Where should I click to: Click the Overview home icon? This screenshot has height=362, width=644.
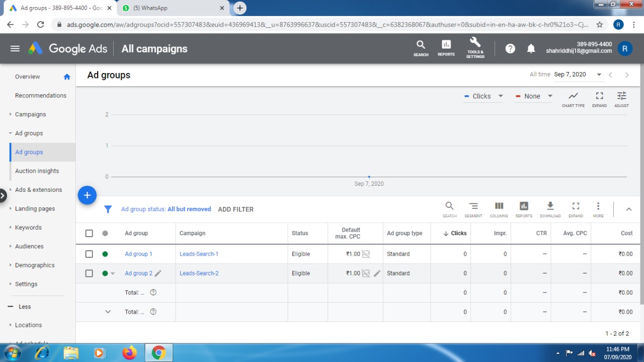point(67,77)
